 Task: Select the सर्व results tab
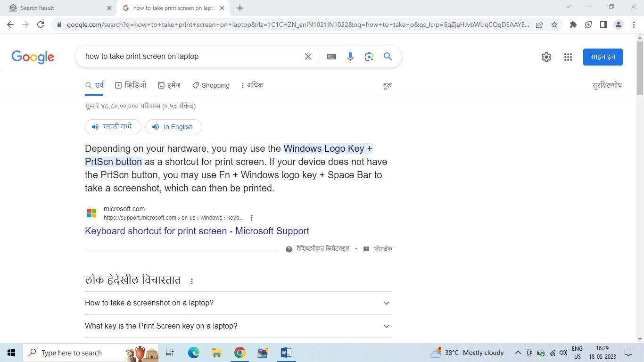(94, 85)
